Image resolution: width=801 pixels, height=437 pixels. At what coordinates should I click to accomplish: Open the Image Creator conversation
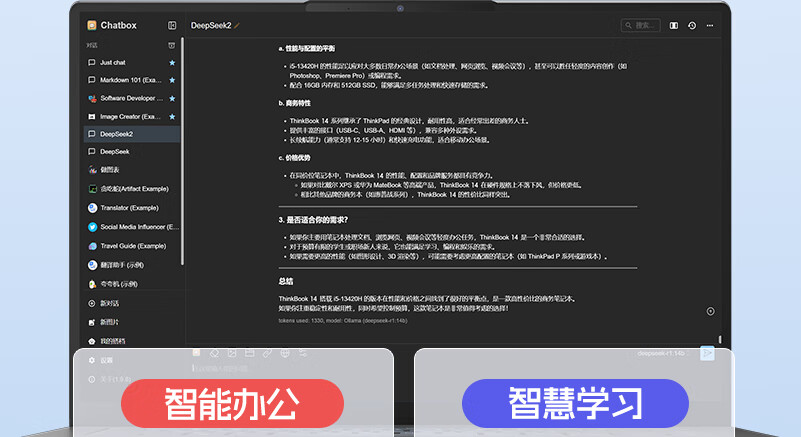132,117
